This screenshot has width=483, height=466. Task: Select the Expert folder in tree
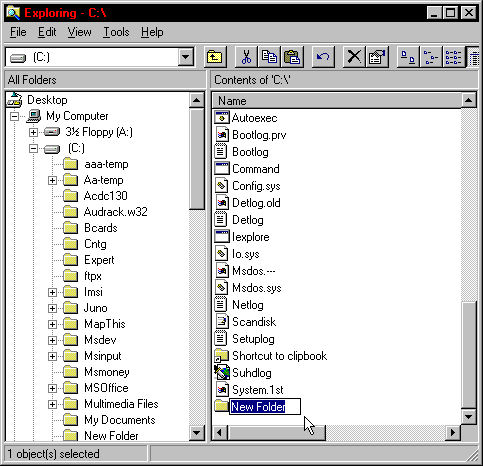point(99,260)
